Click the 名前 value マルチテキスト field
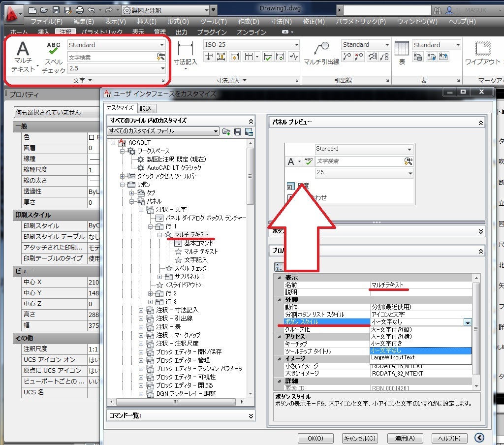This screenshot has height=445, width=504. [421, 285]
